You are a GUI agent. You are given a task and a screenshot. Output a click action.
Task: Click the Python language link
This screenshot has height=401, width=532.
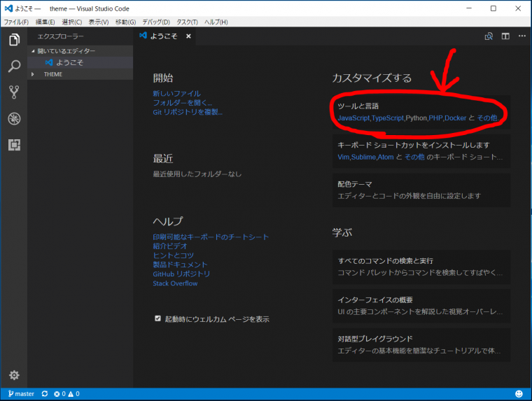pos(416,118)
